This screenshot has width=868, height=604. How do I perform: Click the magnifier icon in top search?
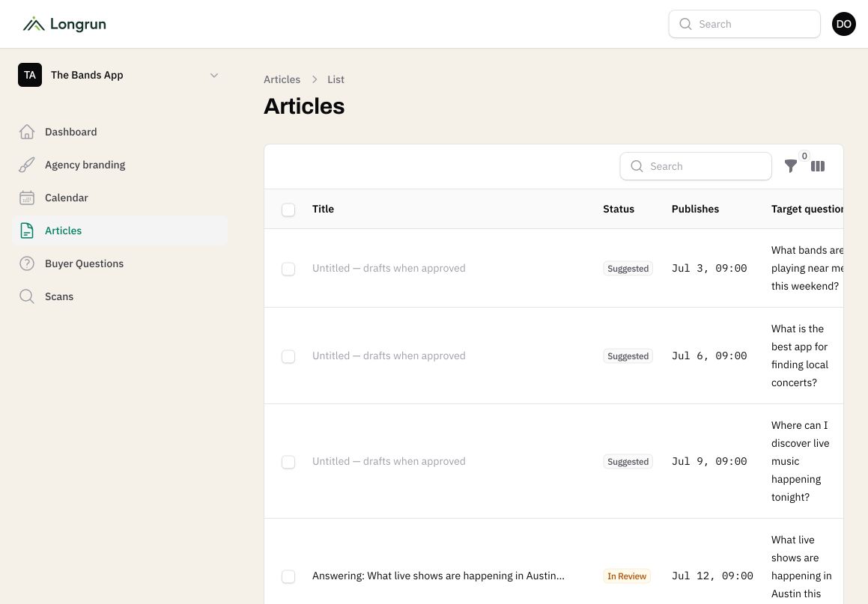pos(685,24)
